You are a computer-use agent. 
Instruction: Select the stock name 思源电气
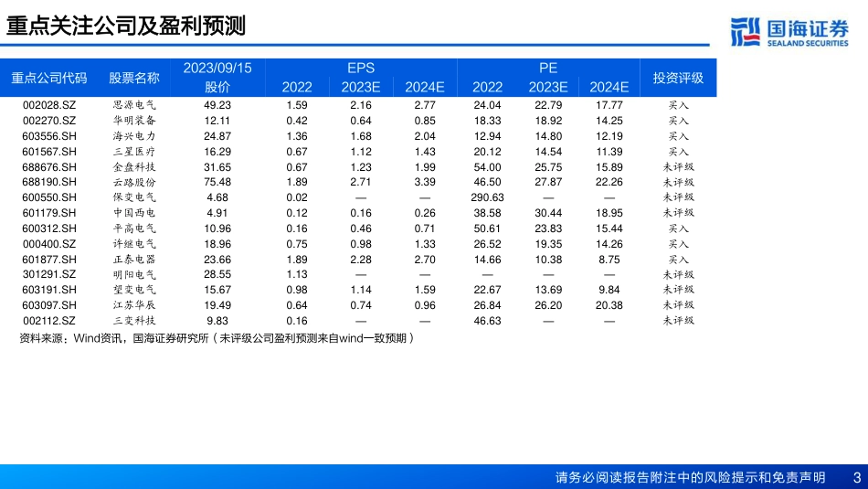click(134, 105)
